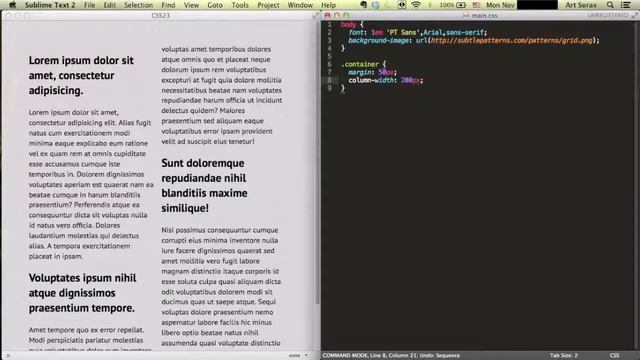
Task: Open the dropdown at browser window bottom
Action: coord(299,356)
